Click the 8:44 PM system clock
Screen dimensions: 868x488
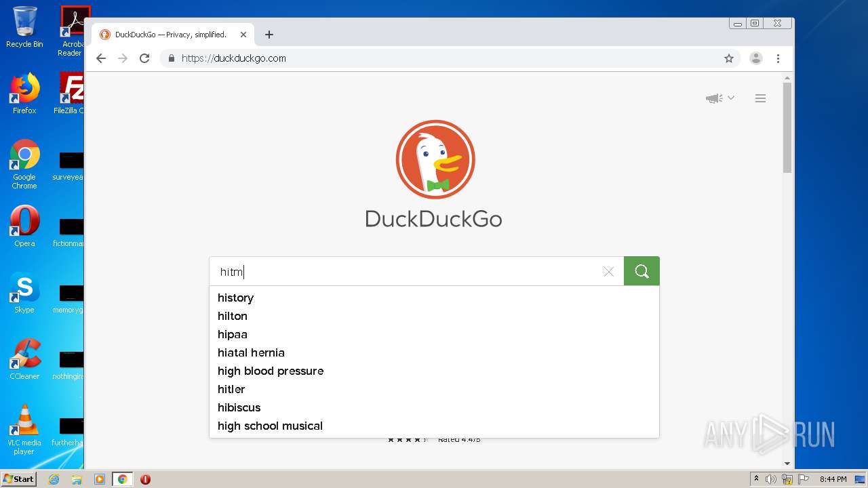(x=833, y=479)
